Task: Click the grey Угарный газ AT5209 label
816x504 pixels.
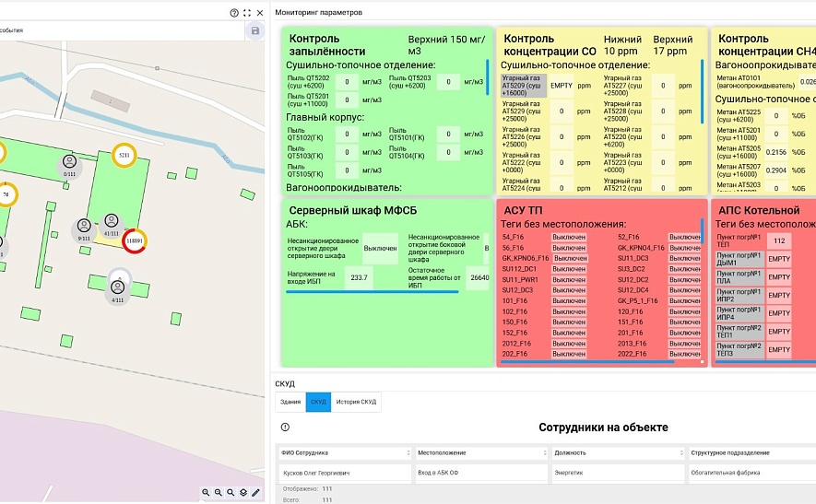Action: click(x=524, y=86)
